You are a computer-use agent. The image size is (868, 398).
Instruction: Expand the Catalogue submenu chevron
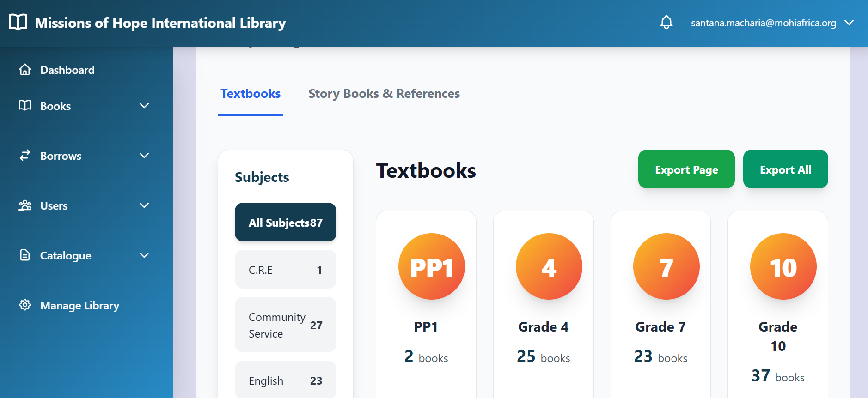144,255
